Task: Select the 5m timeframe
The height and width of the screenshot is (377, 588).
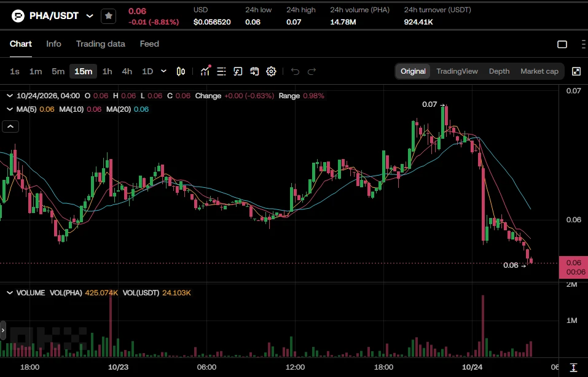Action: point(58,71)
